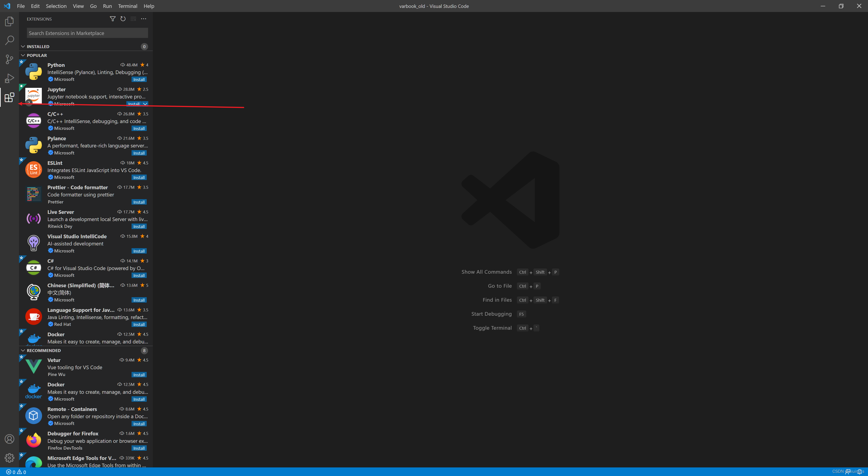Click the Python extension description text
This screenshot has width=868, height=476.
97,72
